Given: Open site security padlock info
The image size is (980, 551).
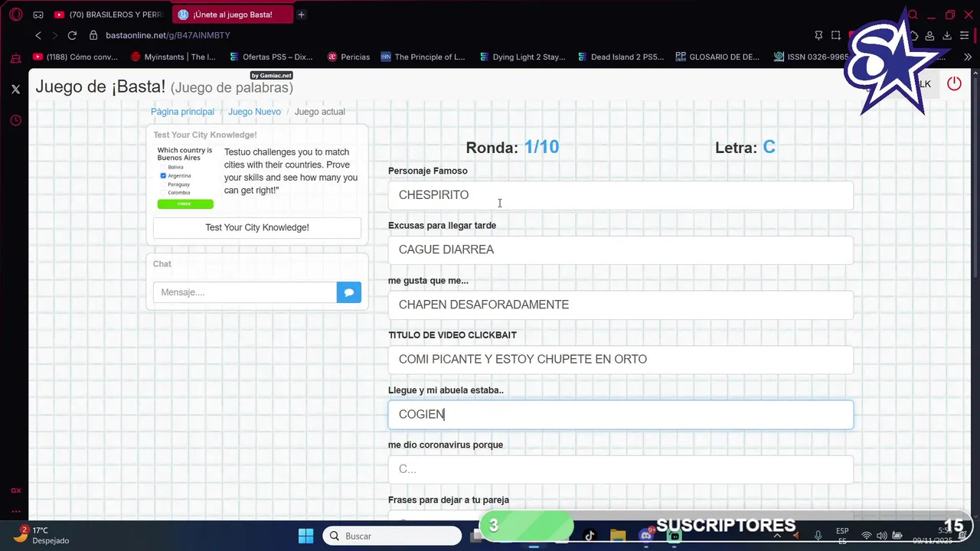Looking at the screenshot, I should pos(93,35).
